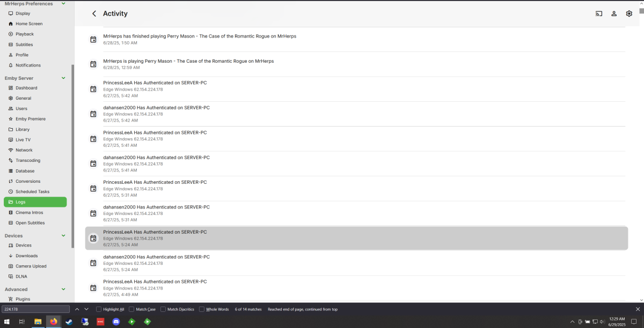This screenshot has width=644, height=328.
Task: Collapse the Advanced section chevron
Action: 63,289
